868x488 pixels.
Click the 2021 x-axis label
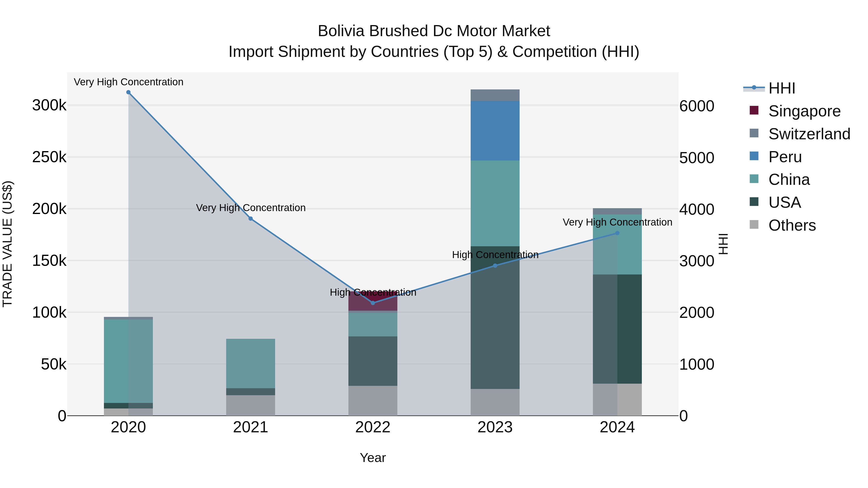tap(251, 427)
